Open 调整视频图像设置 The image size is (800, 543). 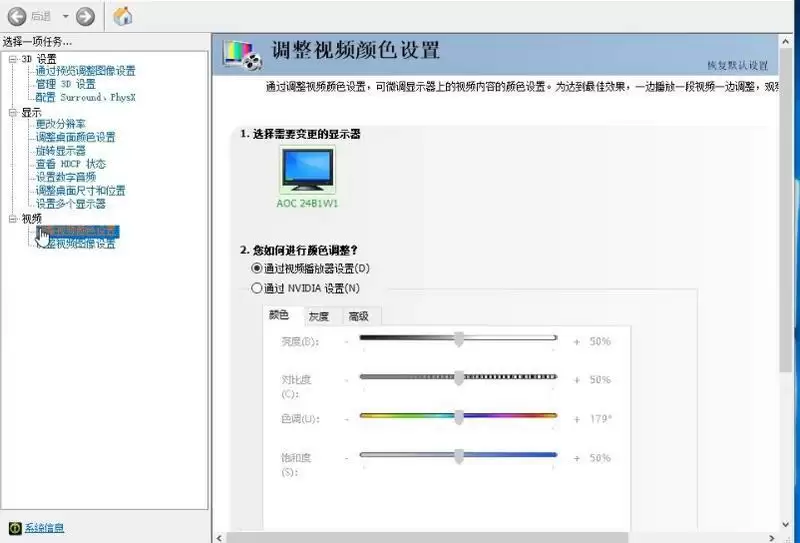[76, 244]
